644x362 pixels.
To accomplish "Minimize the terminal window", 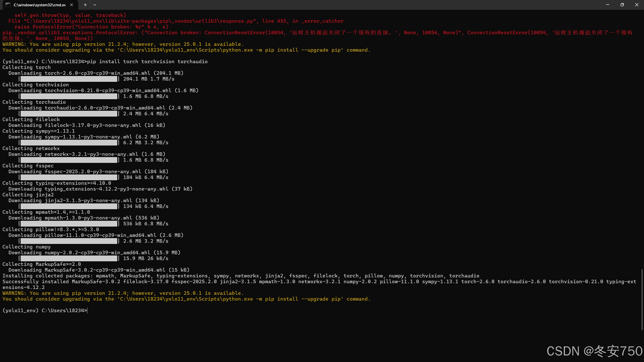I will (608, 5).
